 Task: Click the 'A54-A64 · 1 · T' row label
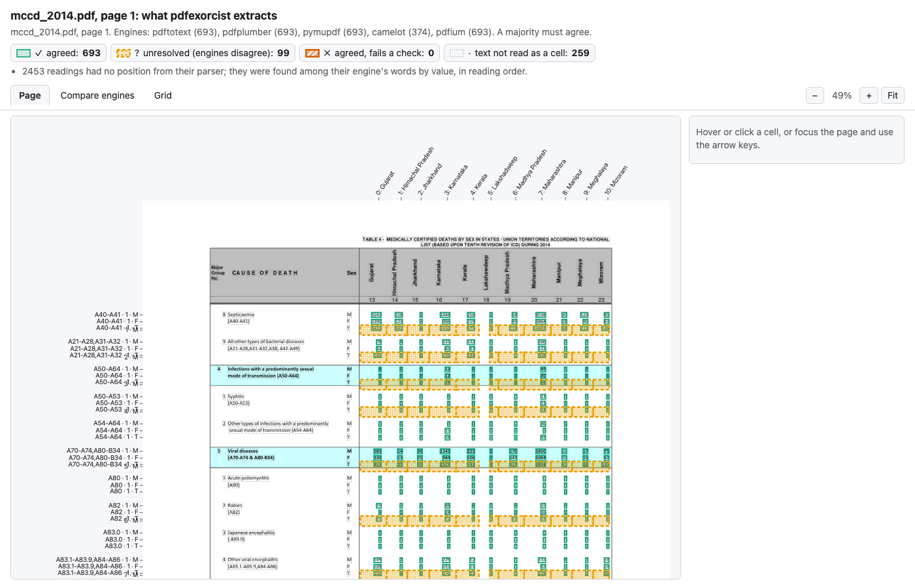point(118,437)
